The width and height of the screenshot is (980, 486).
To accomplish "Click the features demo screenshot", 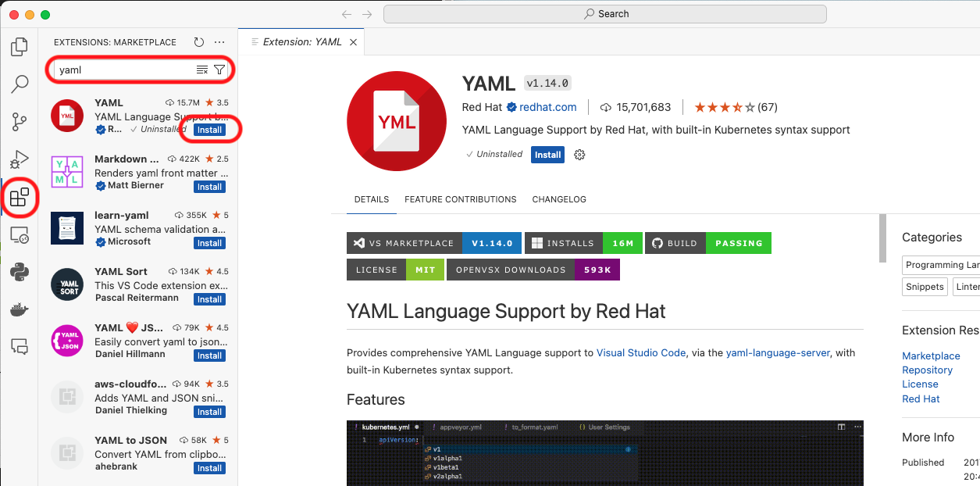I will tap(605, 453).
